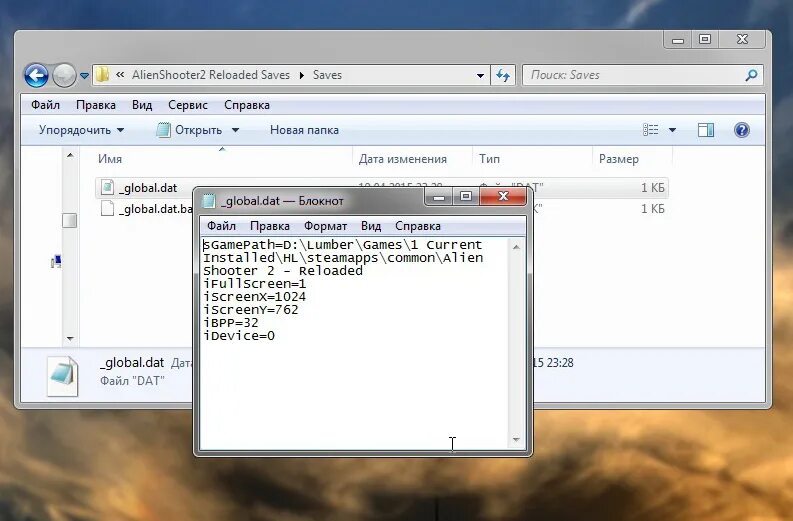Open Notepad Вид menu
Screen dimensions: 793x521
pos(371,226)
